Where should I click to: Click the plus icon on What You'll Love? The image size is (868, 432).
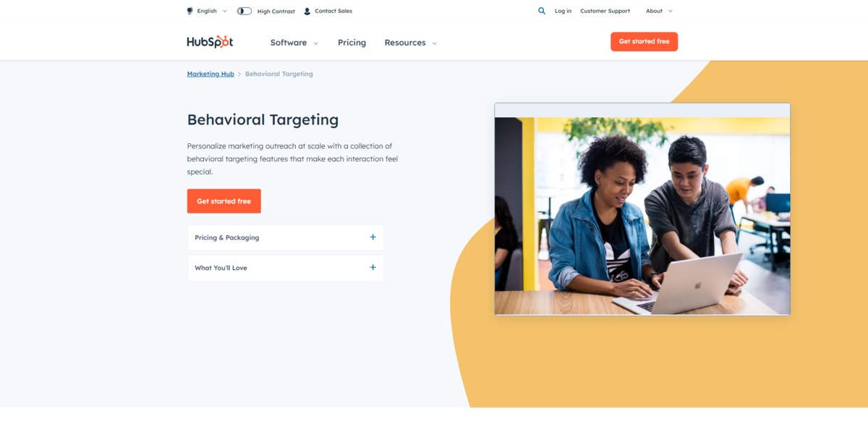(373, 267)
